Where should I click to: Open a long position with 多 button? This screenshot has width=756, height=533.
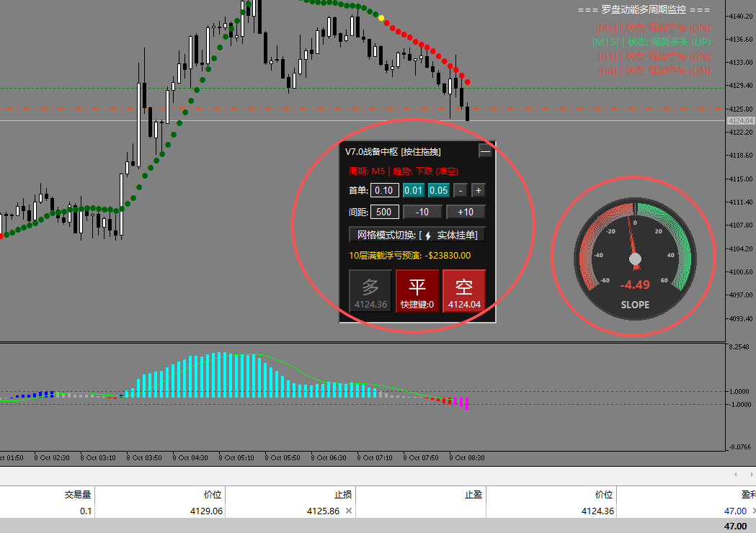coord(370,291)
